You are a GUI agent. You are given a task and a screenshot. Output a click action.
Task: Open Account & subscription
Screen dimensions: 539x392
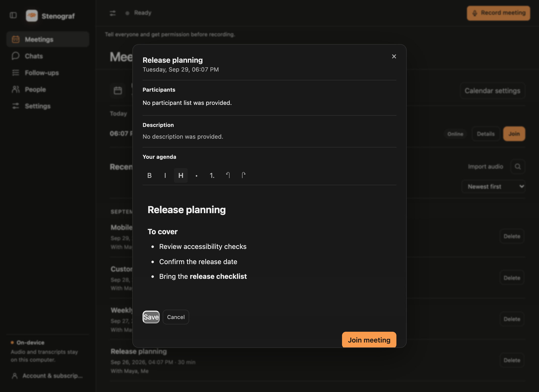click(48, 376)
